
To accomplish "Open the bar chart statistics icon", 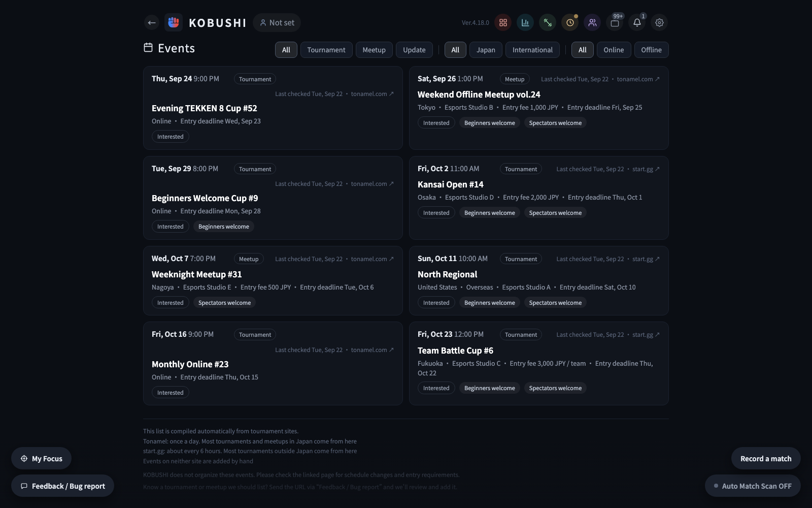I will [525, 22].
